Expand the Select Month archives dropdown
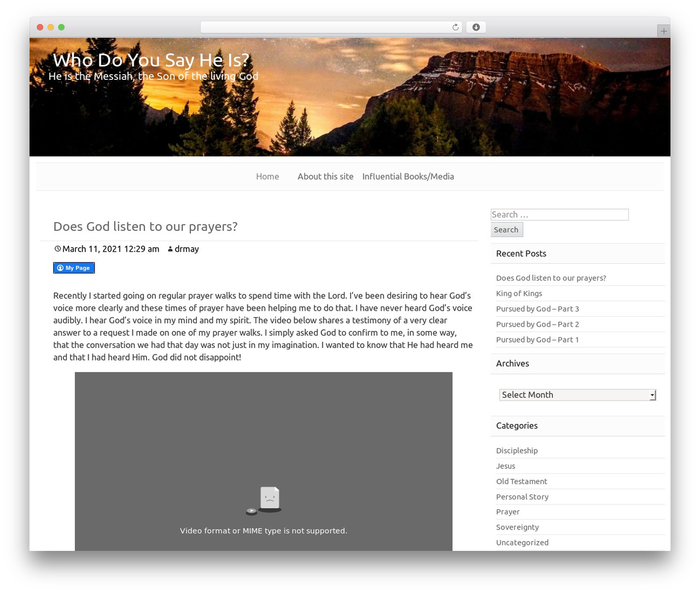This screenshot has height=593, width=700. (577, 395)
